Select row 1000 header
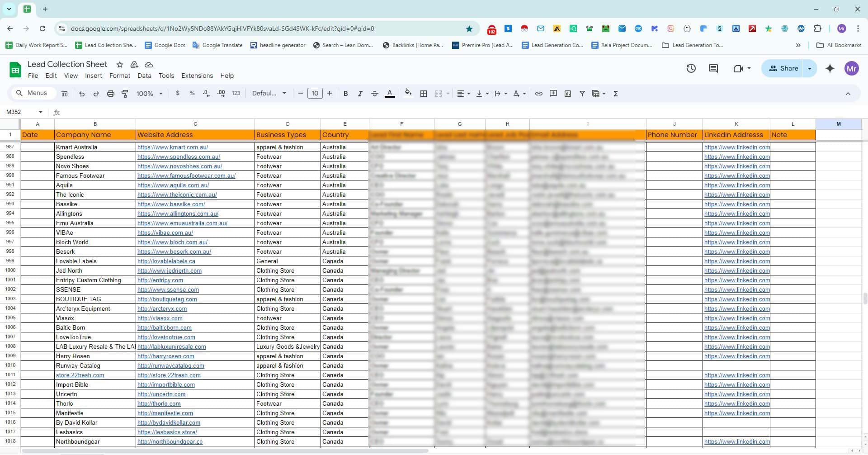 10,270
